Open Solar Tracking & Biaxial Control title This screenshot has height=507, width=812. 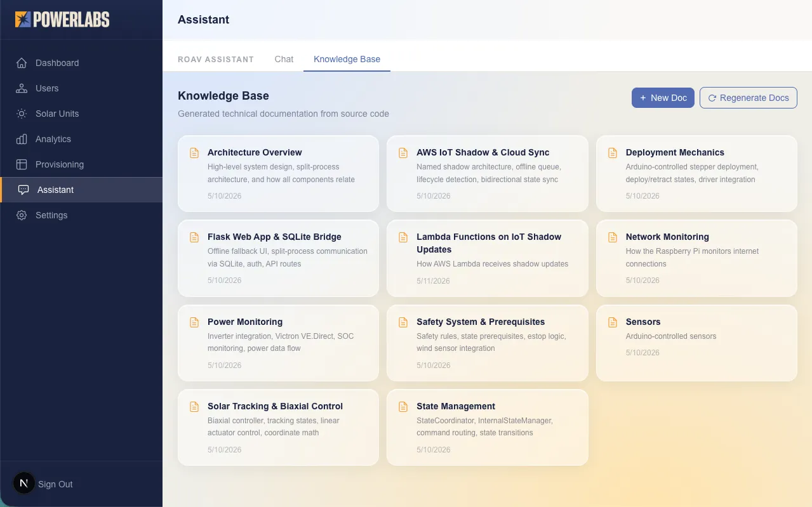click(x=275, y=406)
